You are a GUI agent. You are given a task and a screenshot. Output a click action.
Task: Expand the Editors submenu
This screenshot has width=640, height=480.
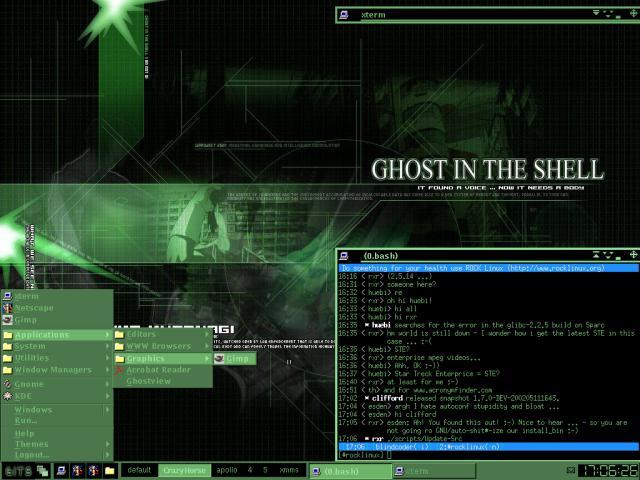[x=163, y=334]
